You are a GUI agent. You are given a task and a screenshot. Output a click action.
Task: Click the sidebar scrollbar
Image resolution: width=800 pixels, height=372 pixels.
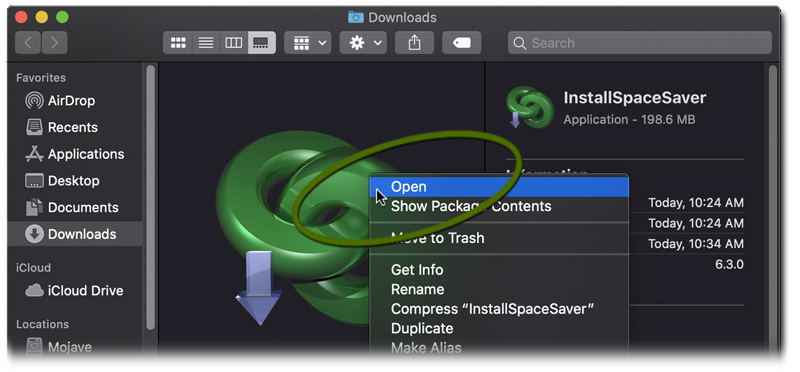pyautogui.click(x=151, y=196)
